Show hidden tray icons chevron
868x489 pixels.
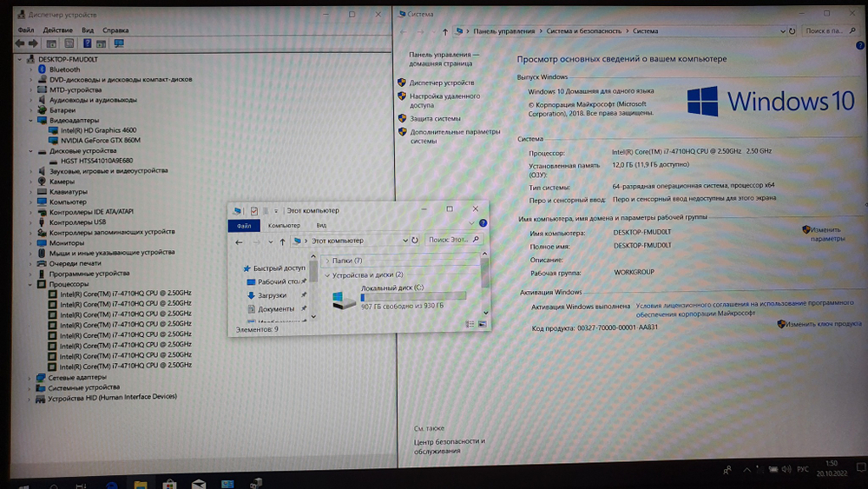[746, 470]
